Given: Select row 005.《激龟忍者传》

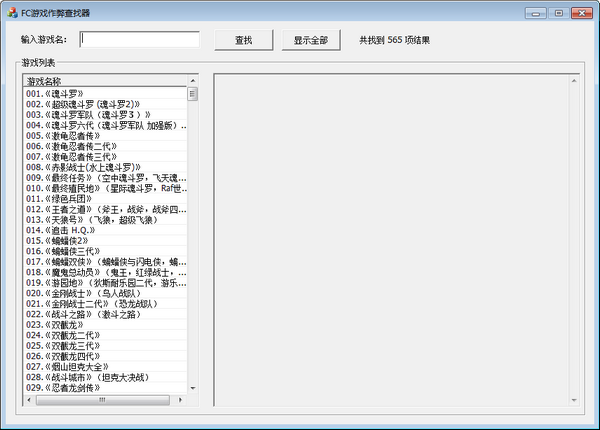Looking at the screenshot, I should tap(105, 135).
